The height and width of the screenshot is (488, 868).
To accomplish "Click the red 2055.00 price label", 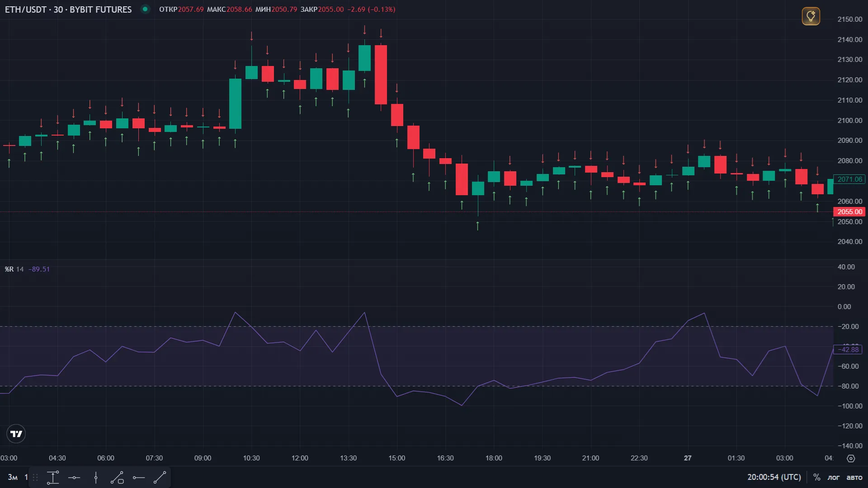I will 849,212.
